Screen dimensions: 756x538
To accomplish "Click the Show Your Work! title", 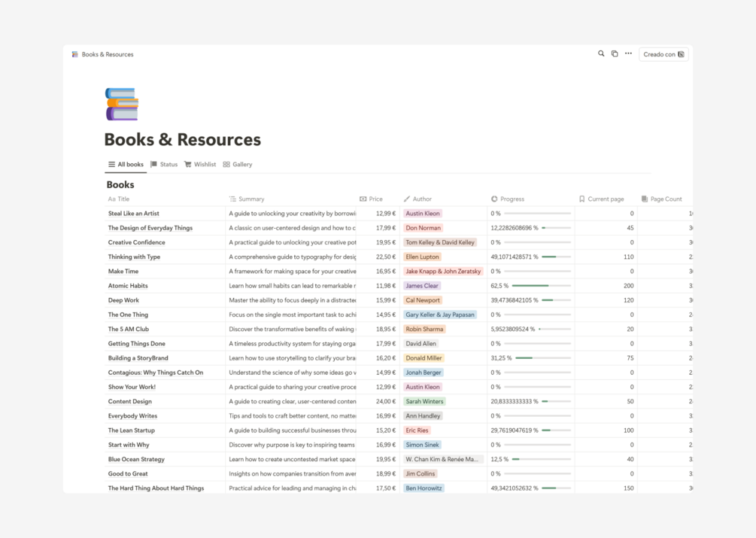I will point(132,387).
